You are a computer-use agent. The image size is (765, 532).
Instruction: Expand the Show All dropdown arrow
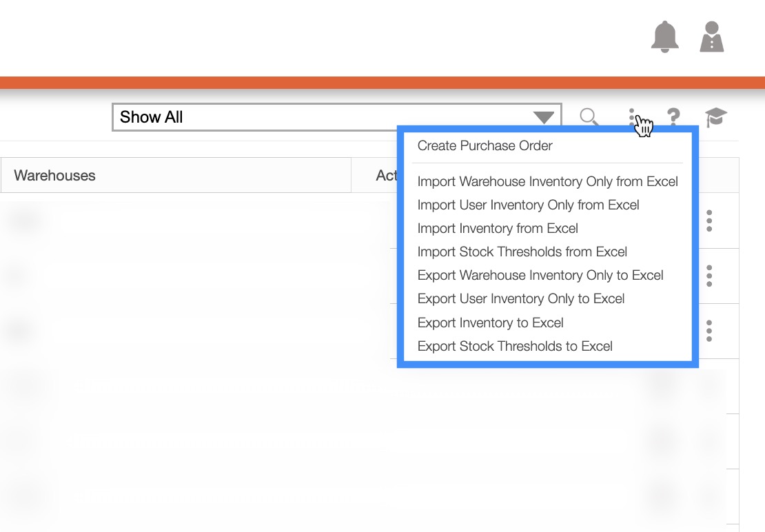pos(543,118)
